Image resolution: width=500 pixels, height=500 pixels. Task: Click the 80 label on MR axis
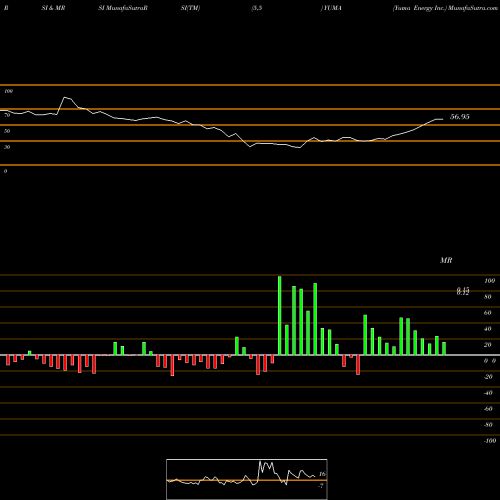coord(488,297)
